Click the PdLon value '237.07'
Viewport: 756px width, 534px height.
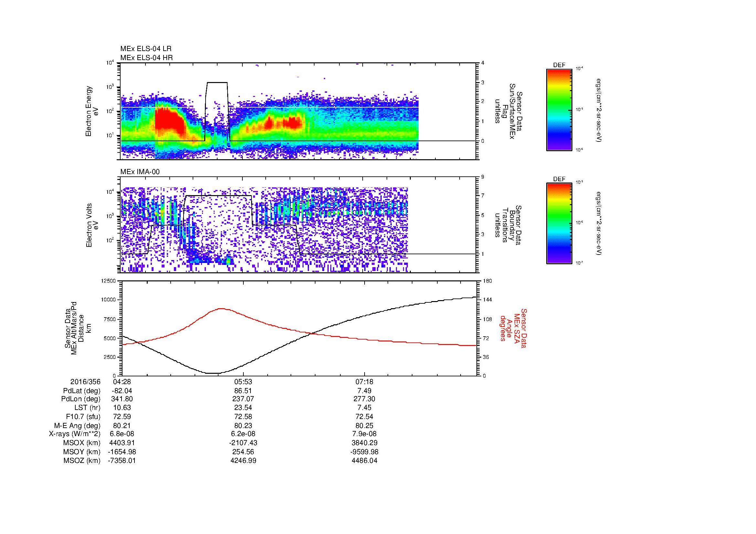tap(243, 399)
